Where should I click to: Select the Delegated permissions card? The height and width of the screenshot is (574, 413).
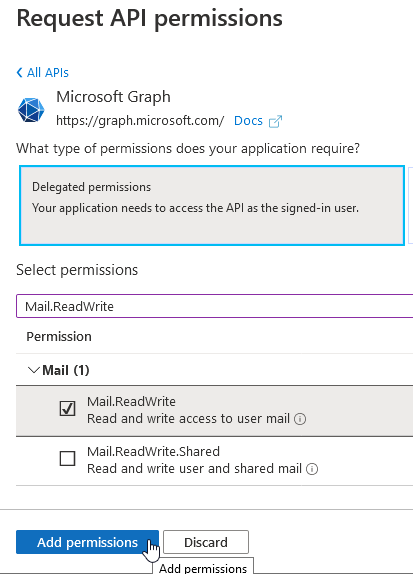click(x=212, y=205)
